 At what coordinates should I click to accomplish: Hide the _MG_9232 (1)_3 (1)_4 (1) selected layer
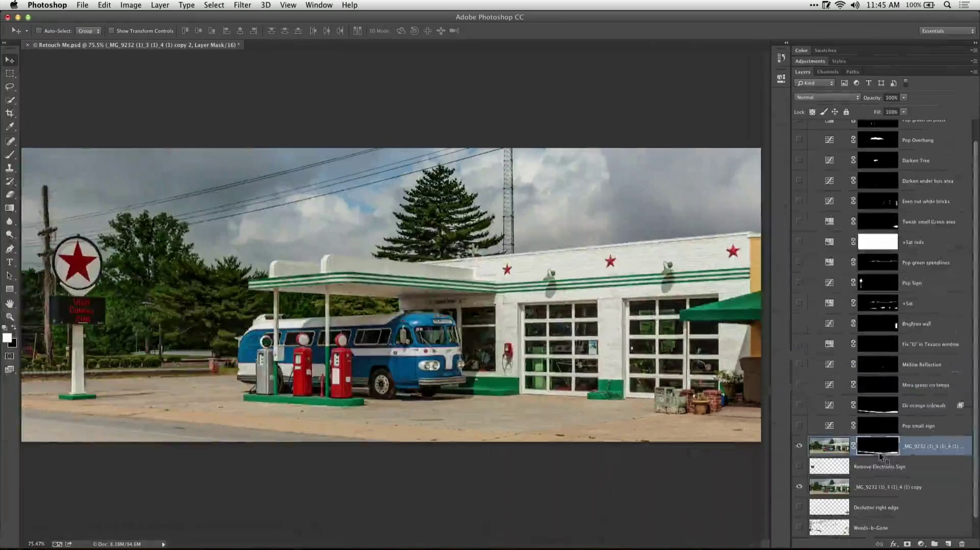click(799, 446)
